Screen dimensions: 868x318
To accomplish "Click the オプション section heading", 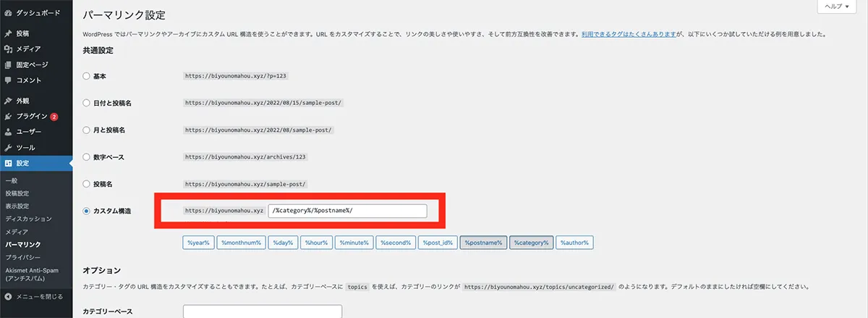I will 101,270.
